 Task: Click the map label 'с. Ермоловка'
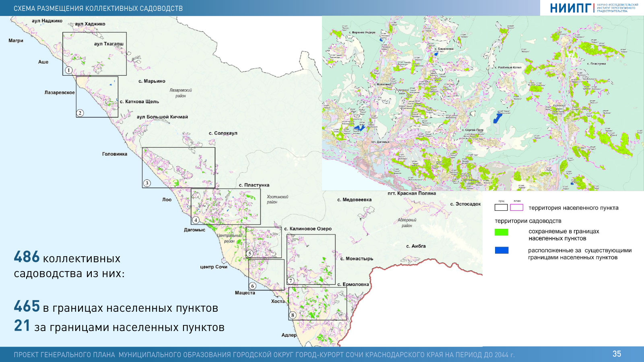click(x=353, y=284)
